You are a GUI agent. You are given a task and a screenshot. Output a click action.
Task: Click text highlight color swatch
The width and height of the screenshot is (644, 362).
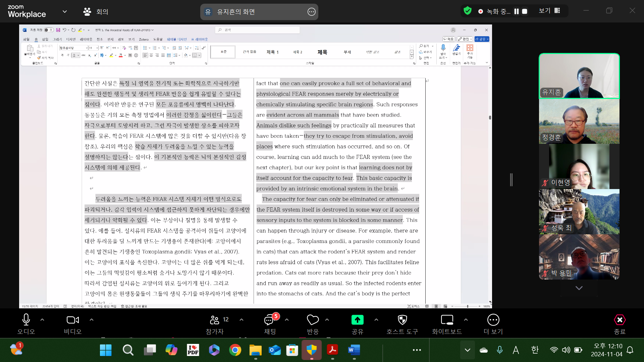(111, 55)
